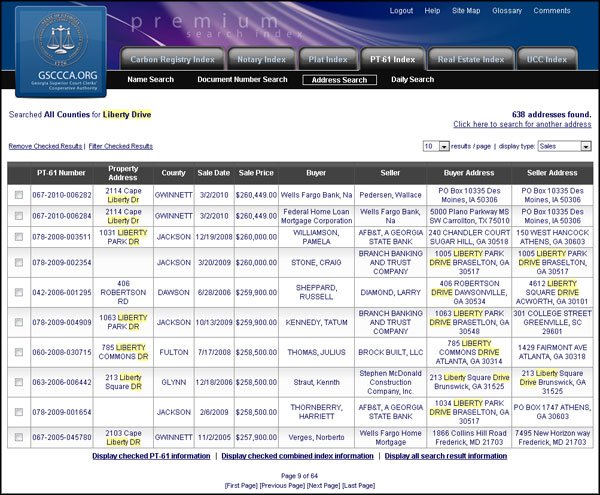Switch to Carbon Registry Index tab

[x=172, y=59]
